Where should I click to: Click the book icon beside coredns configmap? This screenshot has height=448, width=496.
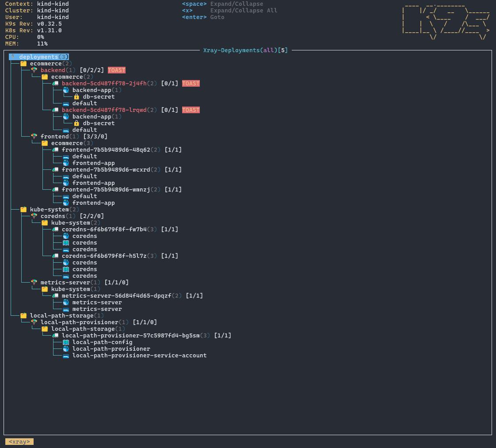point(66,242)
